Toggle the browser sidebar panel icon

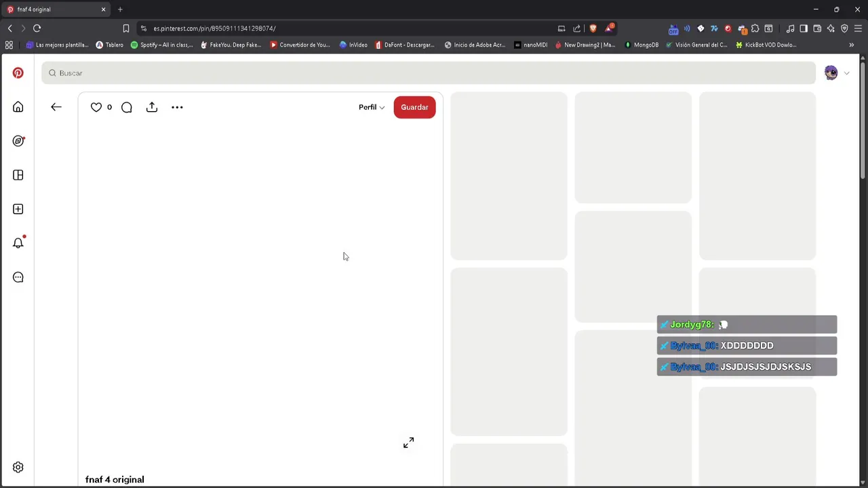coord(804,28)
